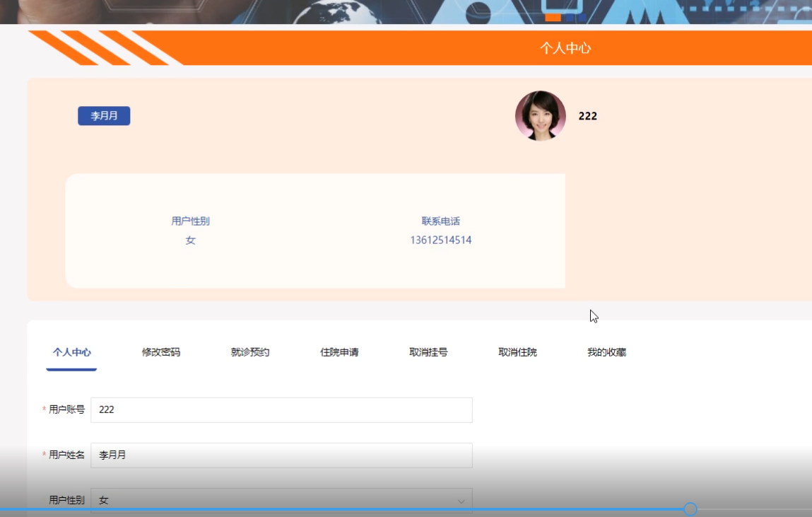Viewport: 812px width, 517px height.
Task: Click the 用户账号 input showing 222
Action: [x=282, y=409]
